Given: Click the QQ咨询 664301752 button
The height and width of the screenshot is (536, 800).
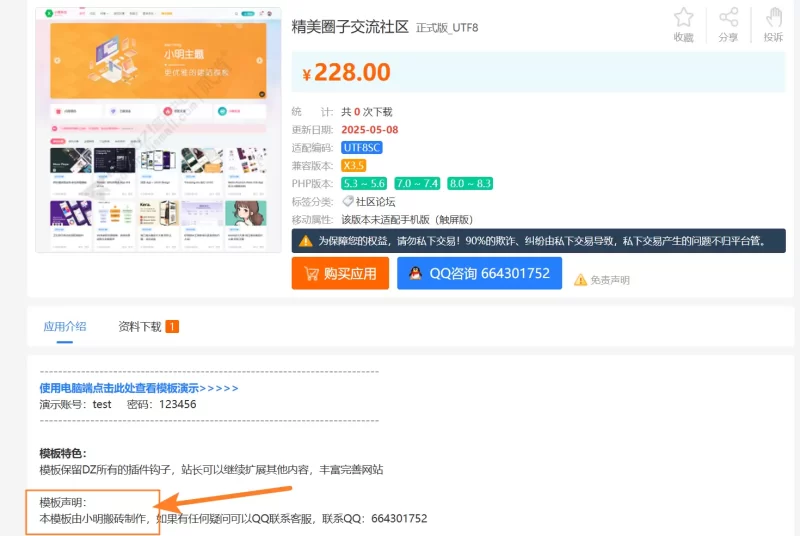Looking at the screenshot, I should 480,273.
